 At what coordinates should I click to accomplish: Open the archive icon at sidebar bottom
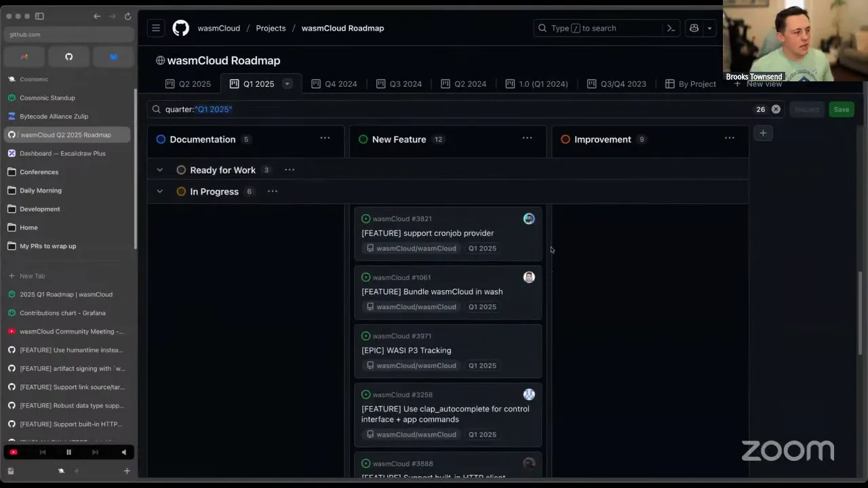(x=11, y=470)
